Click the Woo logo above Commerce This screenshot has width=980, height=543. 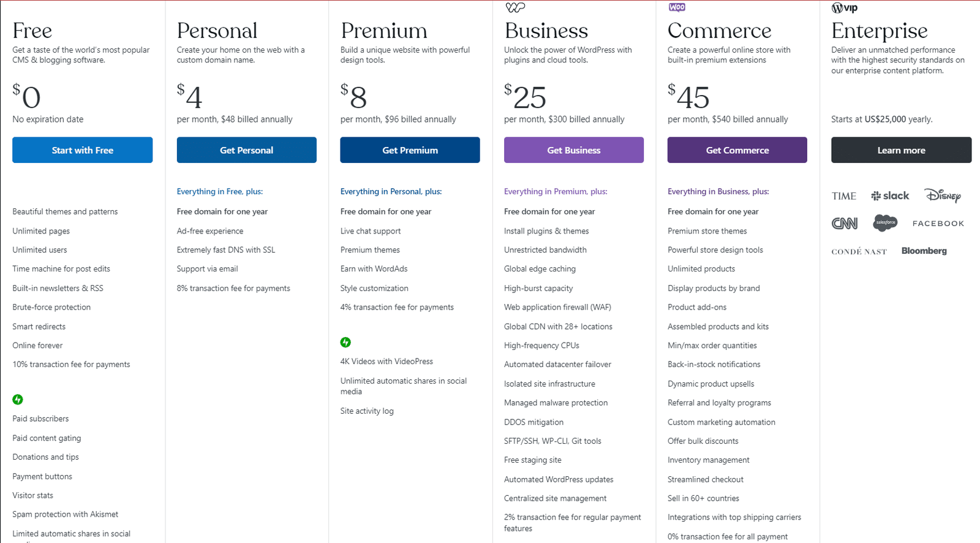pos(677,7)
